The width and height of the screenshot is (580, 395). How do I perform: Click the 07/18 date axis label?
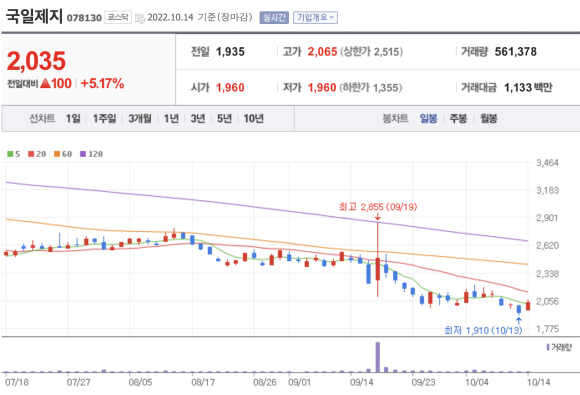[17, 382]
